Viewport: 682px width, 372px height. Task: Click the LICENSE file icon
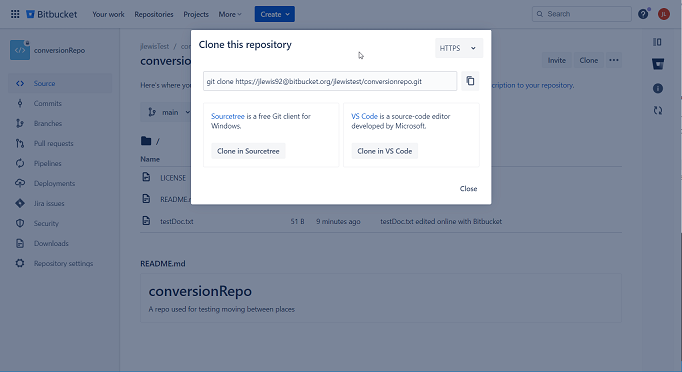146,177
